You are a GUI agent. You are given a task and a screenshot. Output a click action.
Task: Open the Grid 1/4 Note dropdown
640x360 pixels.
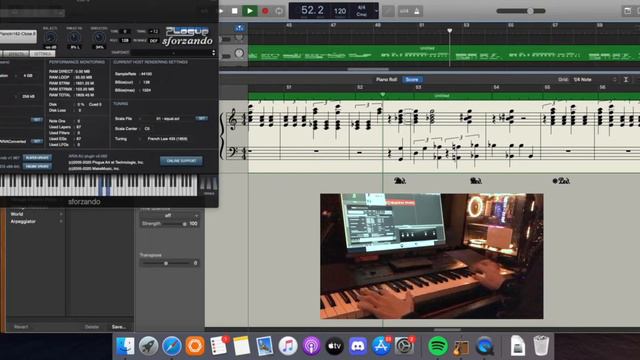coord(594,80)
